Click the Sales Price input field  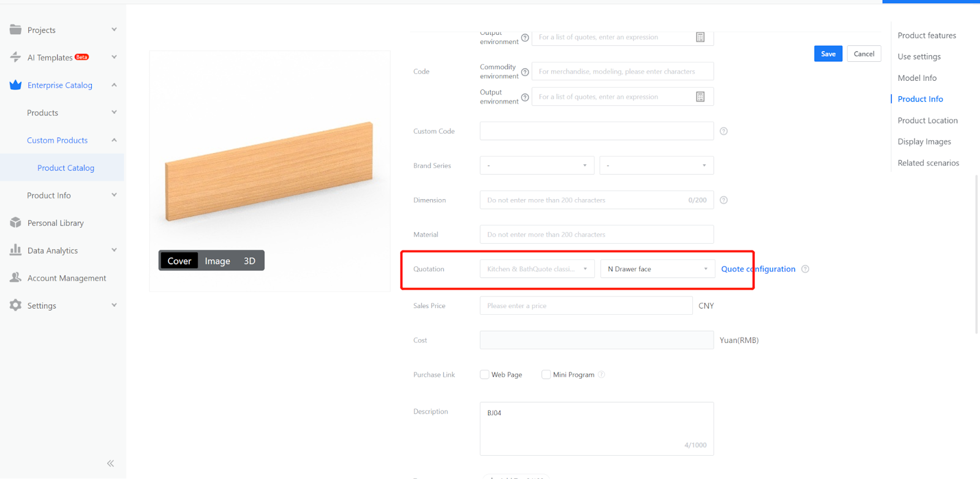click(x=586, y=306)
